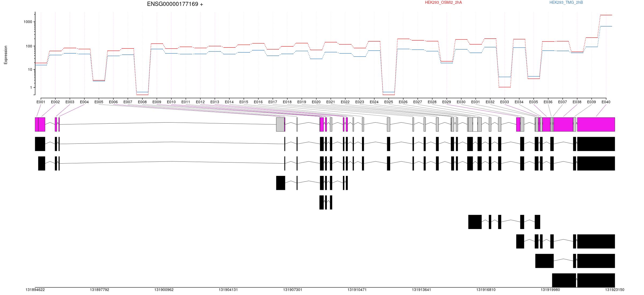
Task: Click exon label E028
Action: [432, 102]
